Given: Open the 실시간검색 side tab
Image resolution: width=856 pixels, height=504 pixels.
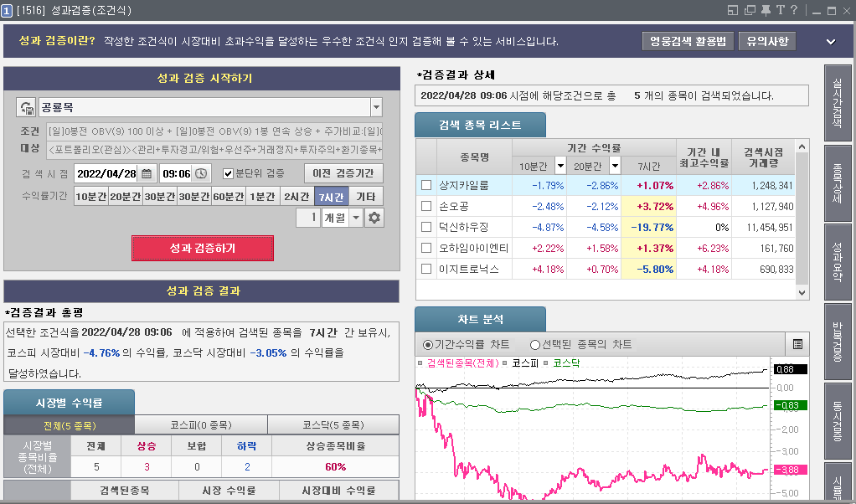Looking at the screenshot, I should (x=837, y=102).
